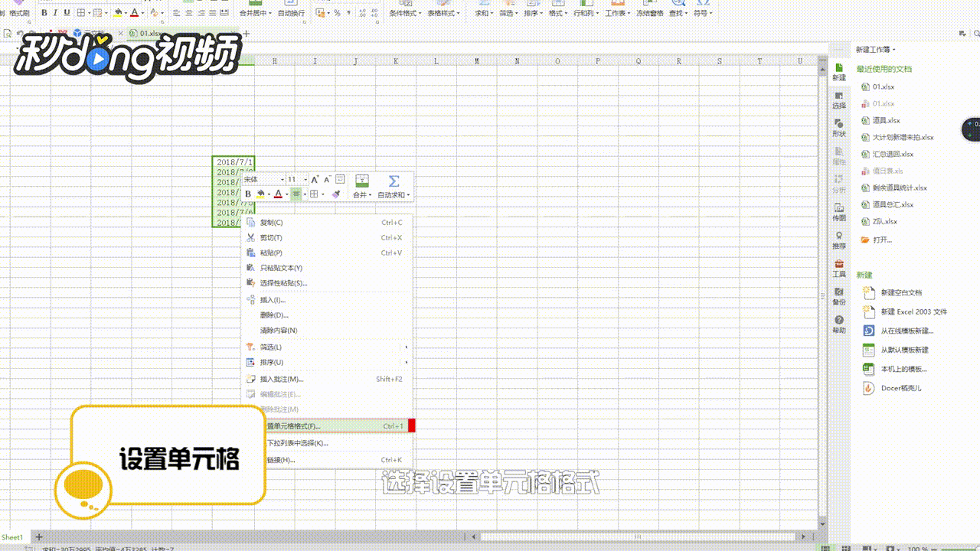Click font color A in top ribbon
Image resolution: width=980 pixels, height=551 pixels.
(135, 13)
